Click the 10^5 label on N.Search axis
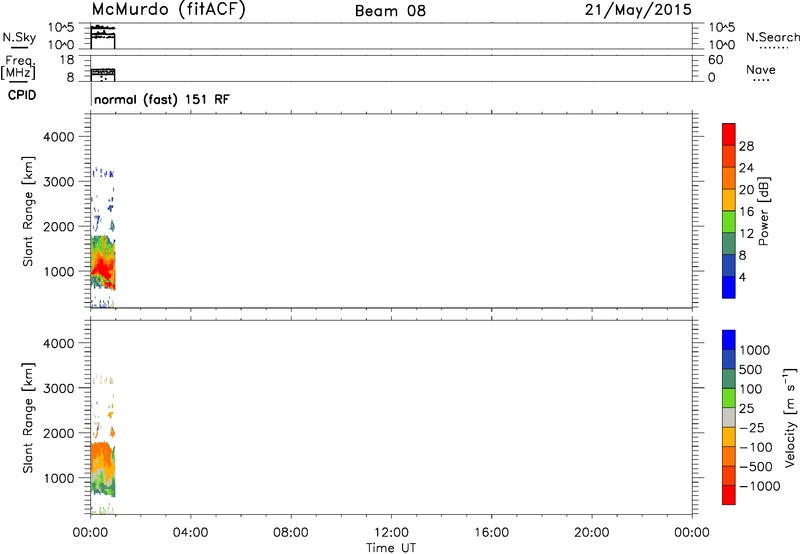The height and width of the screenshot is (554, 800). (722, 28)
